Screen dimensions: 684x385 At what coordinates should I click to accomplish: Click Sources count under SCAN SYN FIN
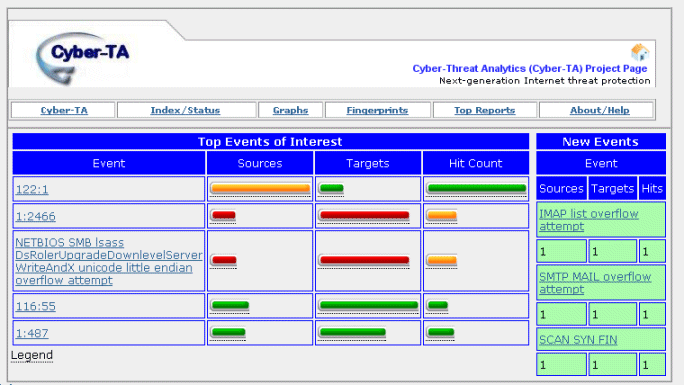coord(561,364)
